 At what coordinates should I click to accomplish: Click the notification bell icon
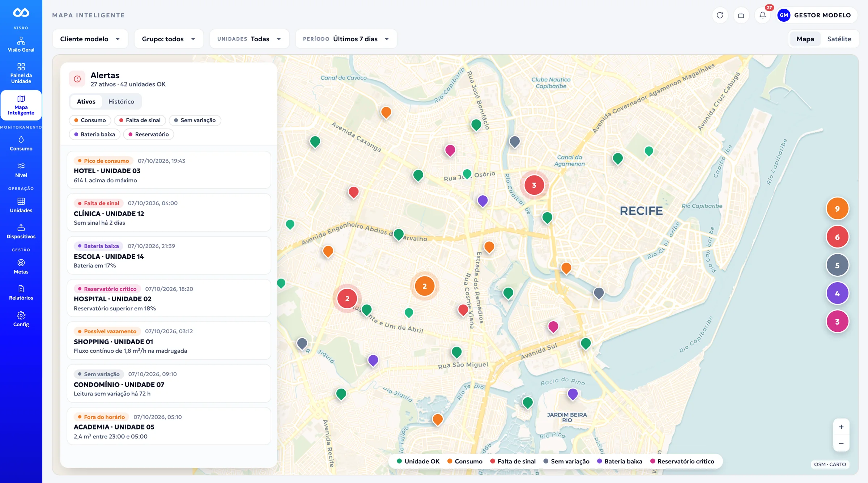click(x=762, y=15)
